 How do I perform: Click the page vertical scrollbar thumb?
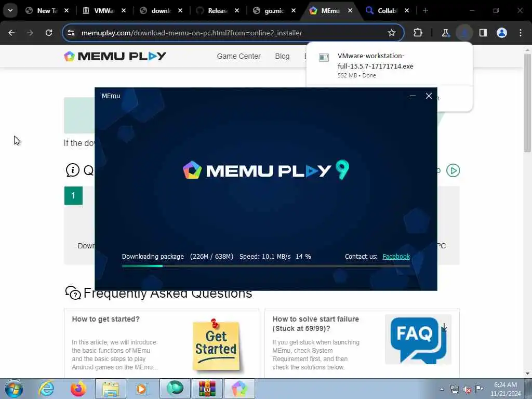coord(527,103)
